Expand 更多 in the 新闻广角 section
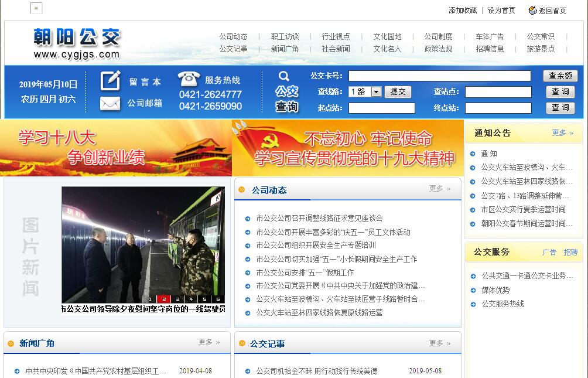Viewport: 588px width, 378px height. coord(209,342)
